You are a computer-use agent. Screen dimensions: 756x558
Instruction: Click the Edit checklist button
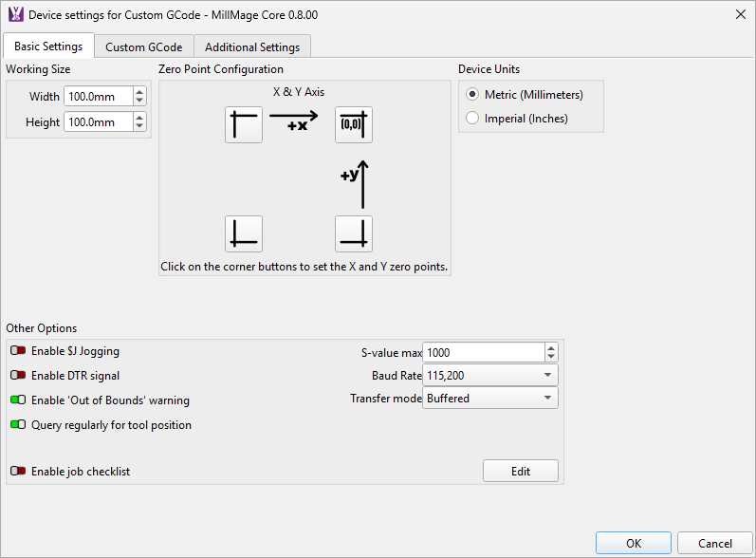[x=521, y=471]
